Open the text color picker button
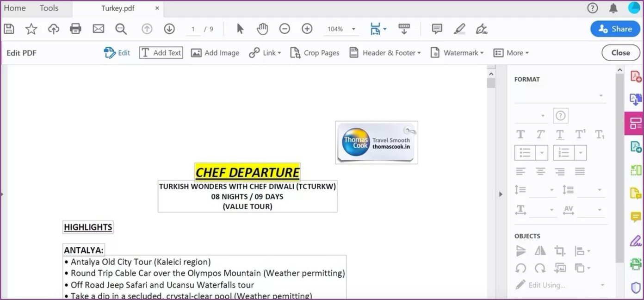This screenshot has width=644, height=300. tap(560, 116)
